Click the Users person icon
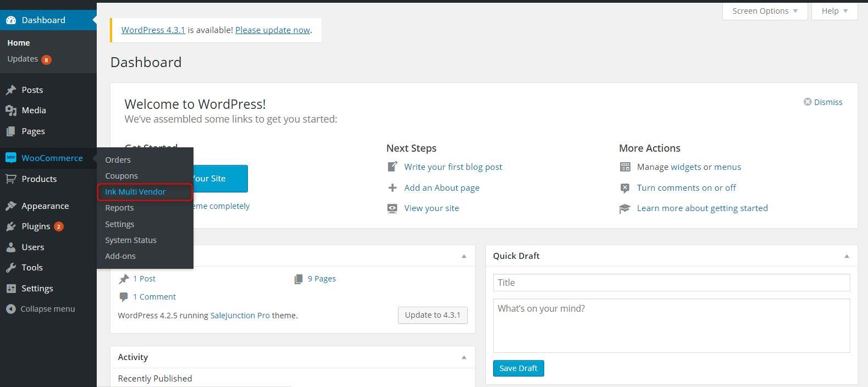This screenshot has height=387, width=868. [x=11, y=247]
